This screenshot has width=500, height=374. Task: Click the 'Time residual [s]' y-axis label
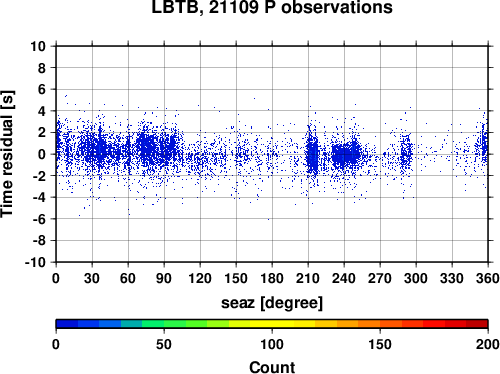coord(7,154)
